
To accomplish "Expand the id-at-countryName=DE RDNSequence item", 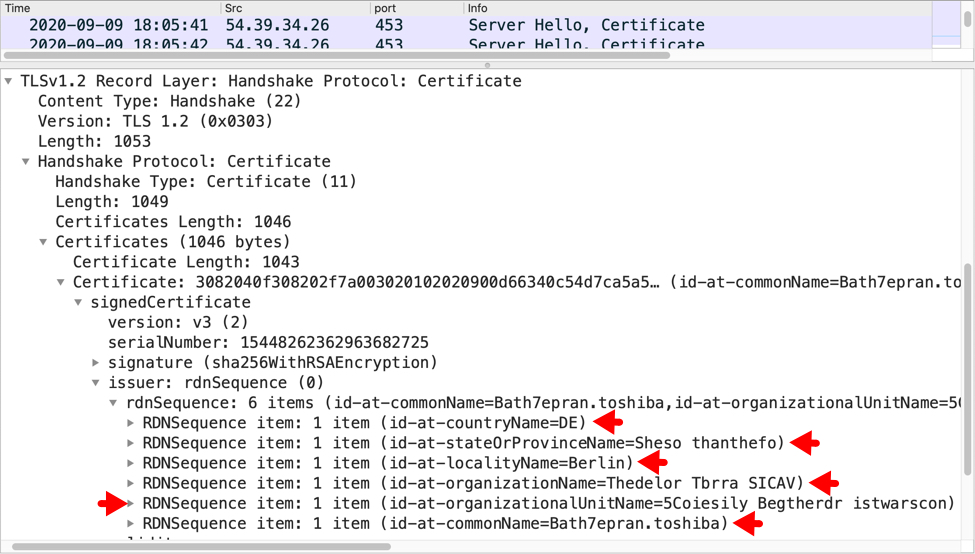I will pyautogui.click(x=131, y=423).
